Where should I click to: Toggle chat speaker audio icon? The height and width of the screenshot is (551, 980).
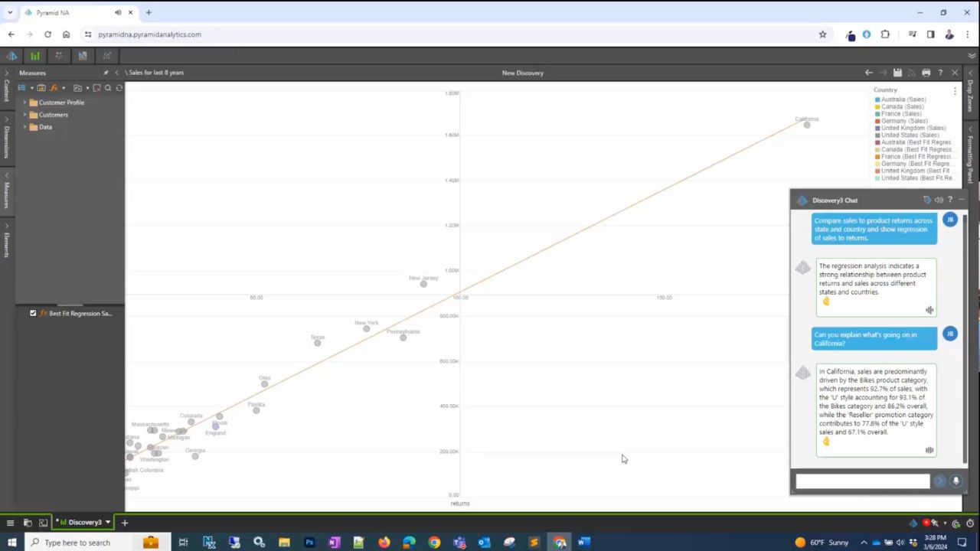point(939,200)
